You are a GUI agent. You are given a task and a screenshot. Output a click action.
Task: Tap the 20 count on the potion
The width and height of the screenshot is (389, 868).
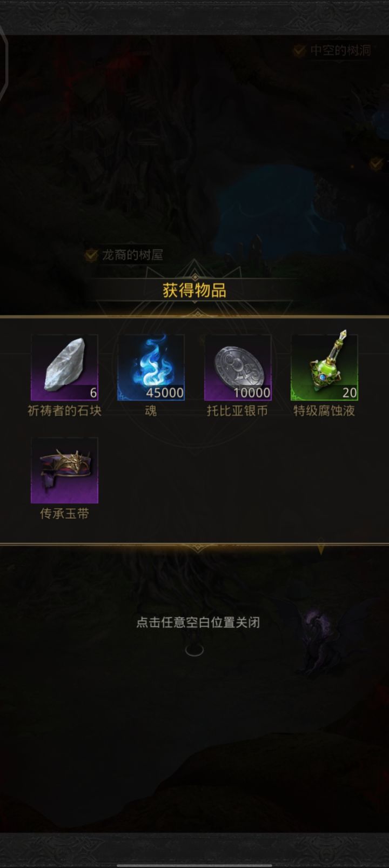tap(350, 393)
